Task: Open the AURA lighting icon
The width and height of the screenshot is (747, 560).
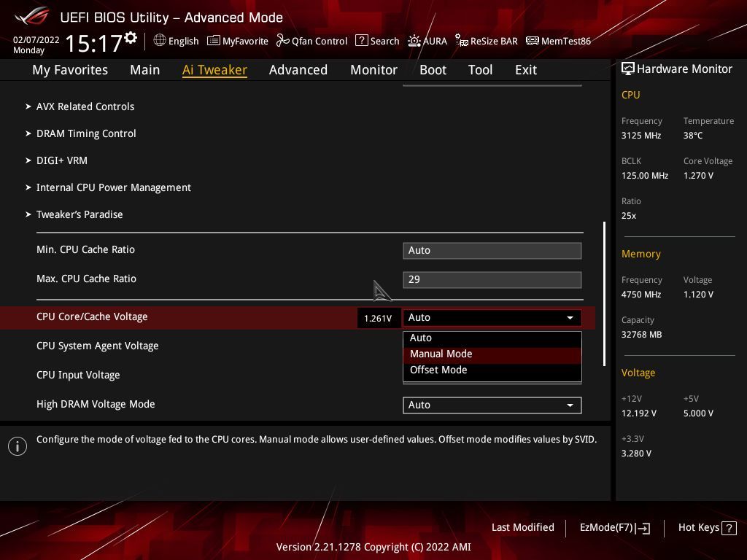Action: [x=414, y=41]
